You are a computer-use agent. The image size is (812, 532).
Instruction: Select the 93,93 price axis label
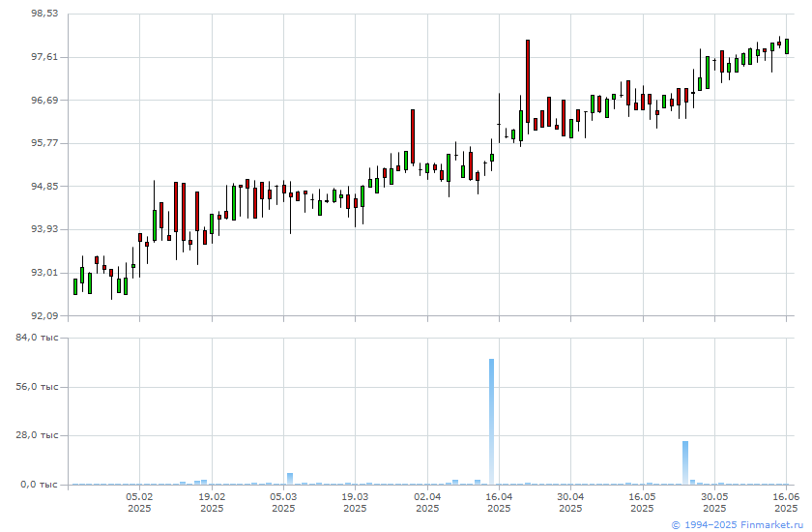click(45, 229)
